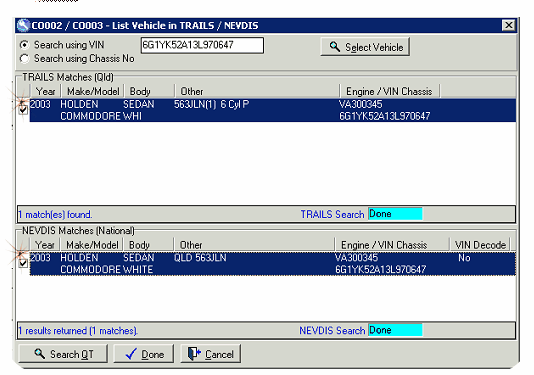The width and height of the screenshot is (534, 375).
Task: Select the QLD 563JLN NEVDIS result row
Action: [x=272, y=264]
